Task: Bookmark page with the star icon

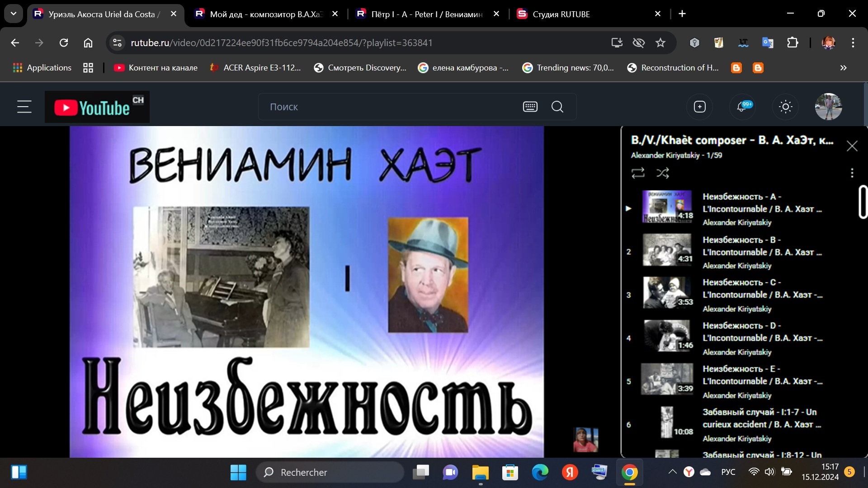Action: point(660,43)
